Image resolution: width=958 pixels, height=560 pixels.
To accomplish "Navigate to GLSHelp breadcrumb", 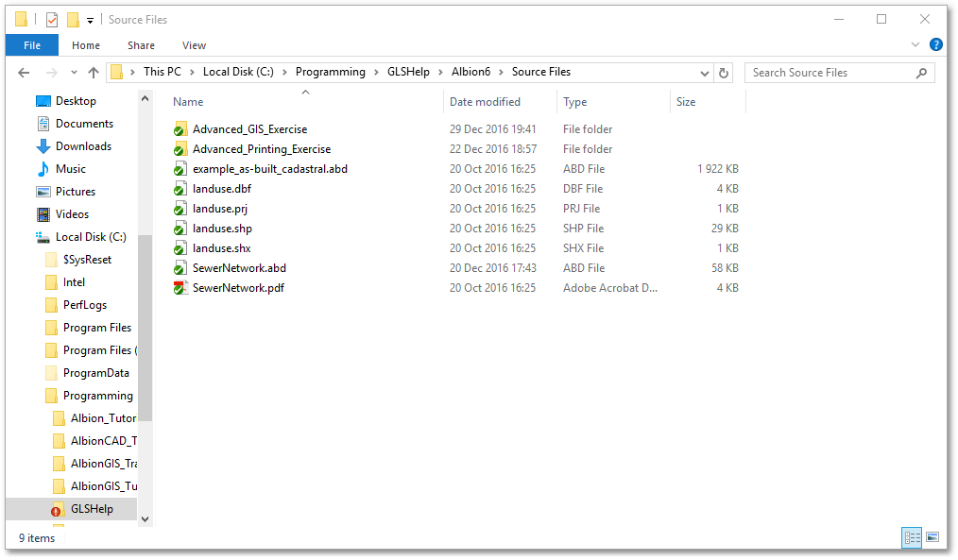I will (x=408, y=72).
